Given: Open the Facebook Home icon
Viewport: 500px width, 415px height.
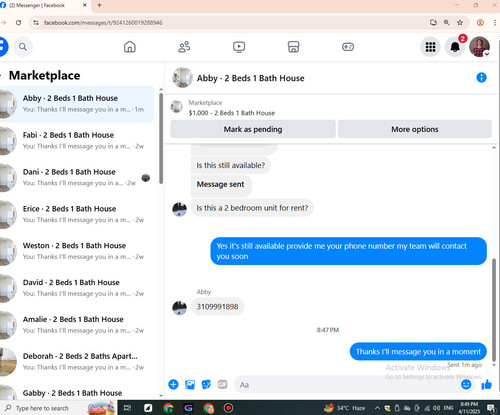Looking at the screenshot, I should 130,47.
